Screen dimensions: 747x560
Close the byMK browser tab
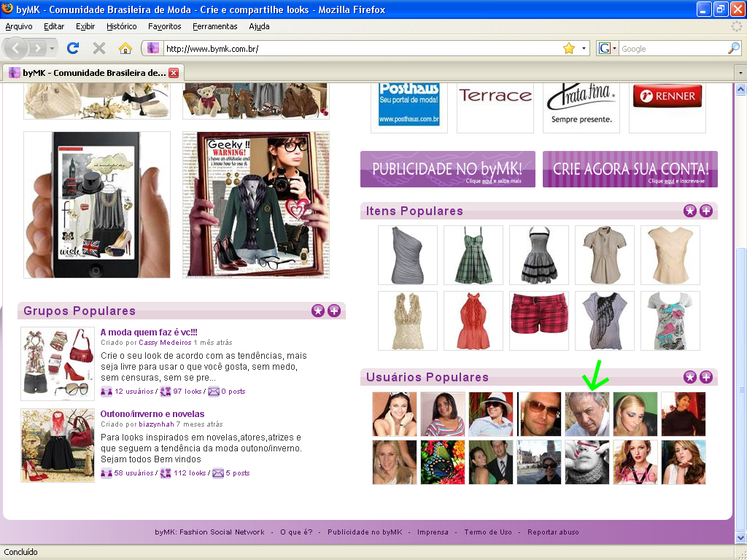pos(174,73)
